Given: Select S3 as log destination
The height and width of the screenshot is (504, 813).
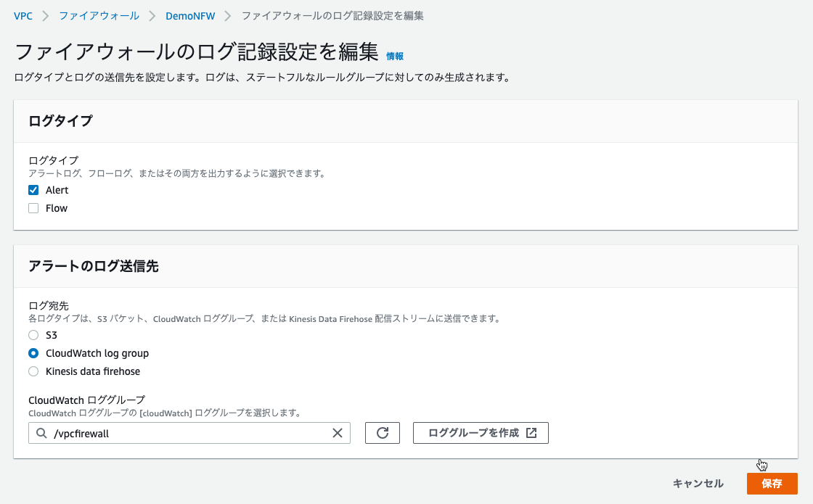Looking at the screenshot, I should [x=33, y=335].
